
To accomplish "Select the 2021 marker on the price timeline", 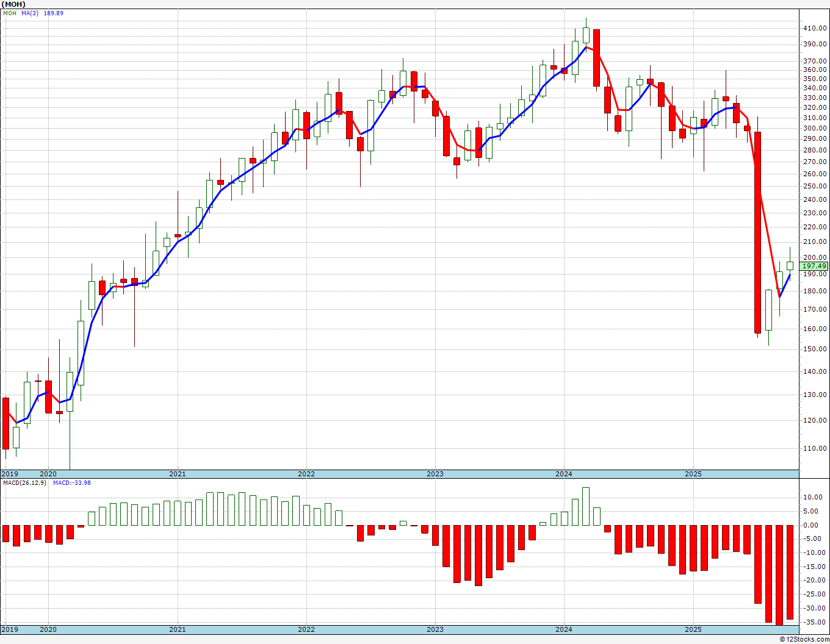I will [x=178, y=474].
